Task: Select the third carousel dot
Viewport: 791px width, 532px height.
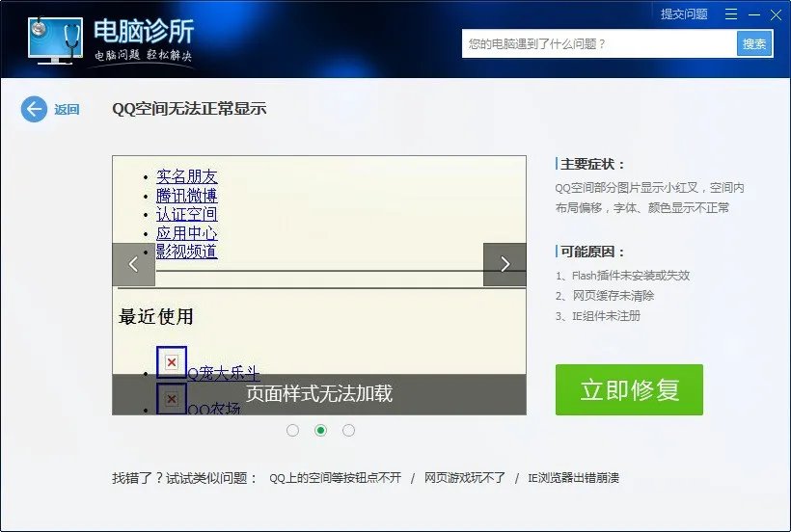Action: [x=348, y=430]
